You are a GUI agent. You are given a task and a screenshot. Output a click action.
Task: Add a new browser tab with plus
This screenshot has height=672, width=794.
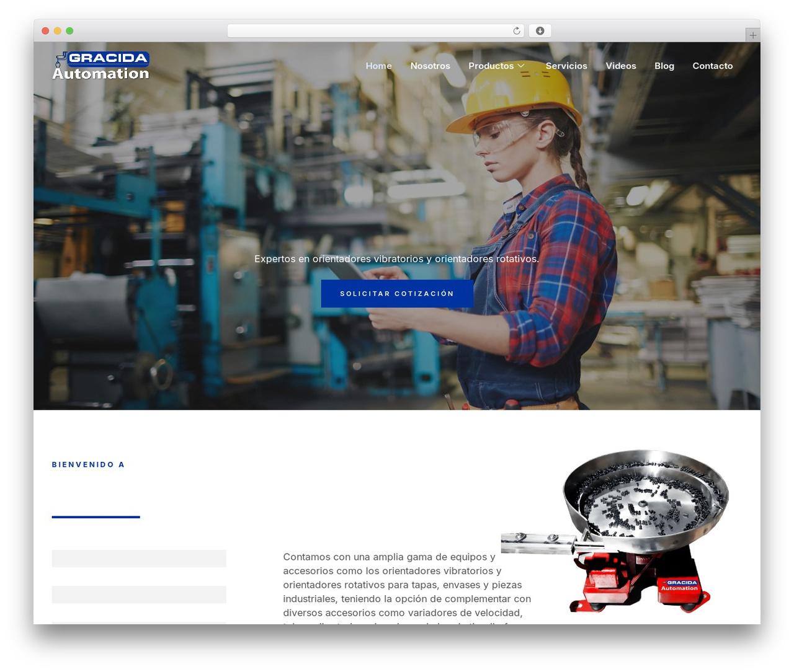752,35
